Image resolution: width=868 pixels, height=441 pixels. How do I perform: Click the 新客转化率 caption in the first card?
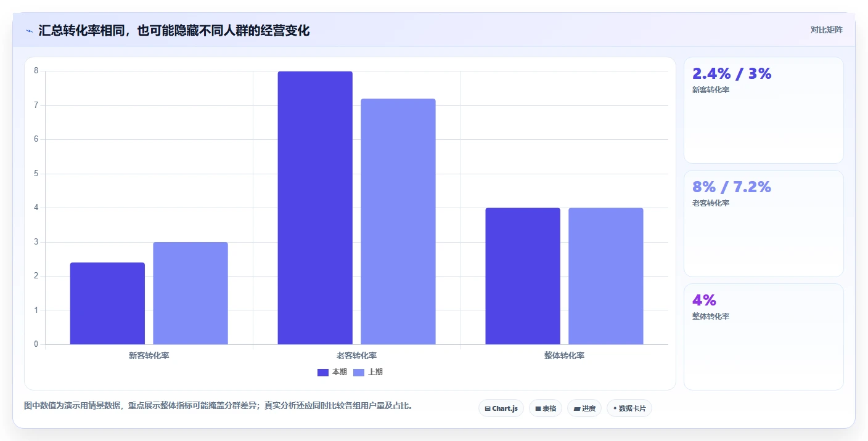point(711,90)
